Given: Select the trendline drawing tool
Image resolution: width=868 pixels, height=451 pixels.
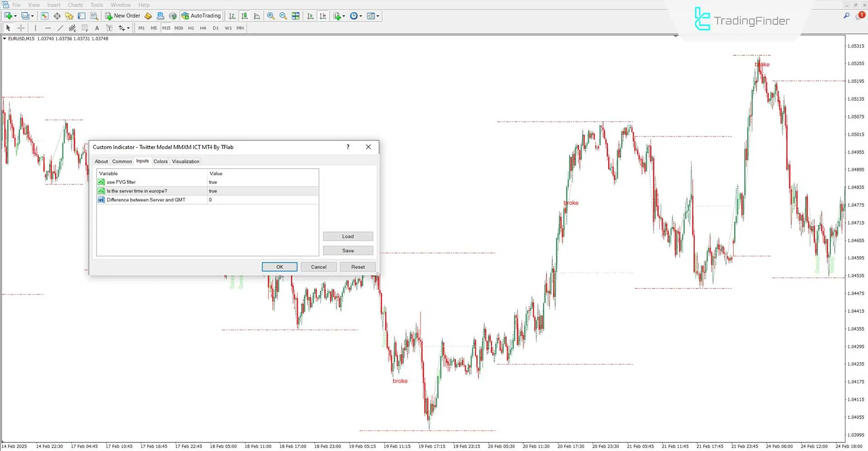Looking at the screenshot, I should 60,28.
